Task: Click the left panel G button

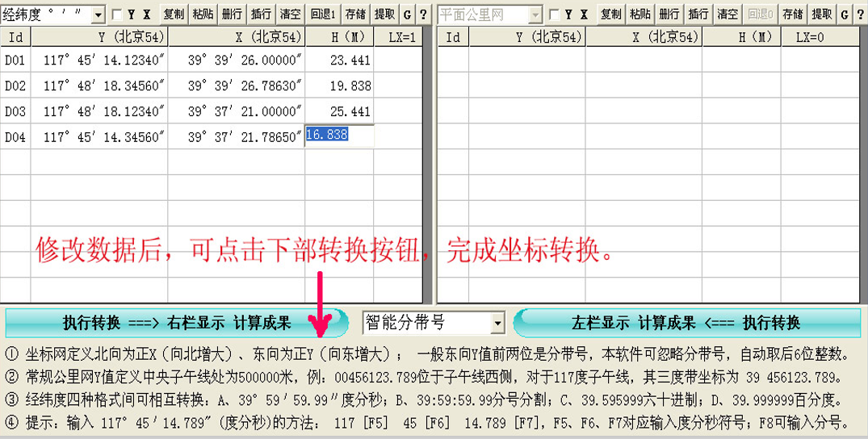Action: 408,15
